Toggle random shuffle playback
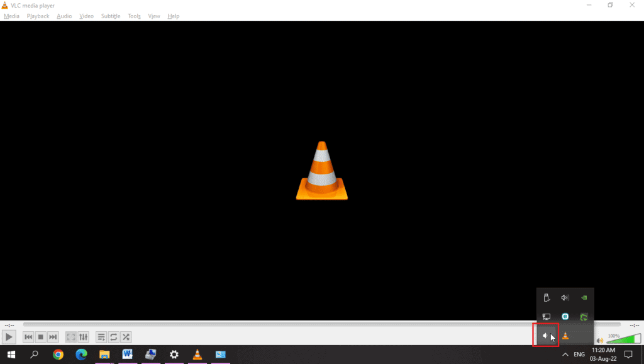 (126, 337)
